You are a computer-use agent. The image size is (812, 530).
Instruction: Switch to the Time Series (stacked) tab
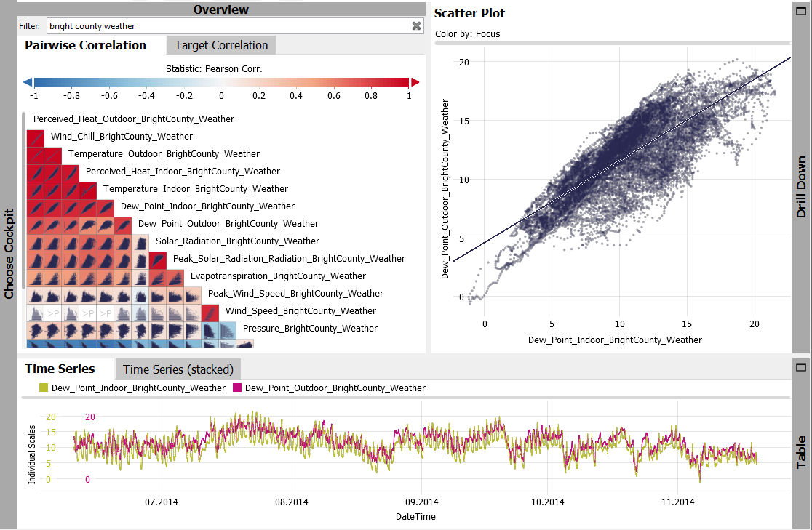pyautogui.click(x=178, y=369)
